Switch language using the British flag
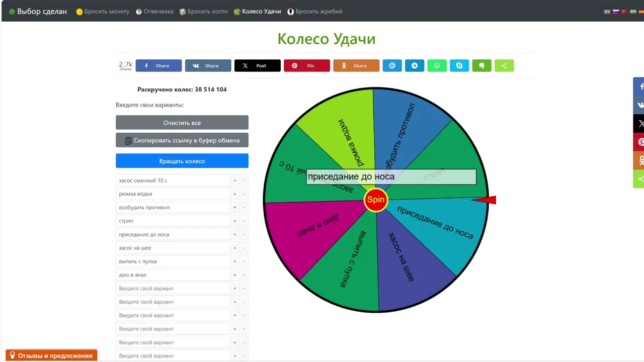Image resolution: width=644 pixels, height=362 pixels. (x=607, y=12)
